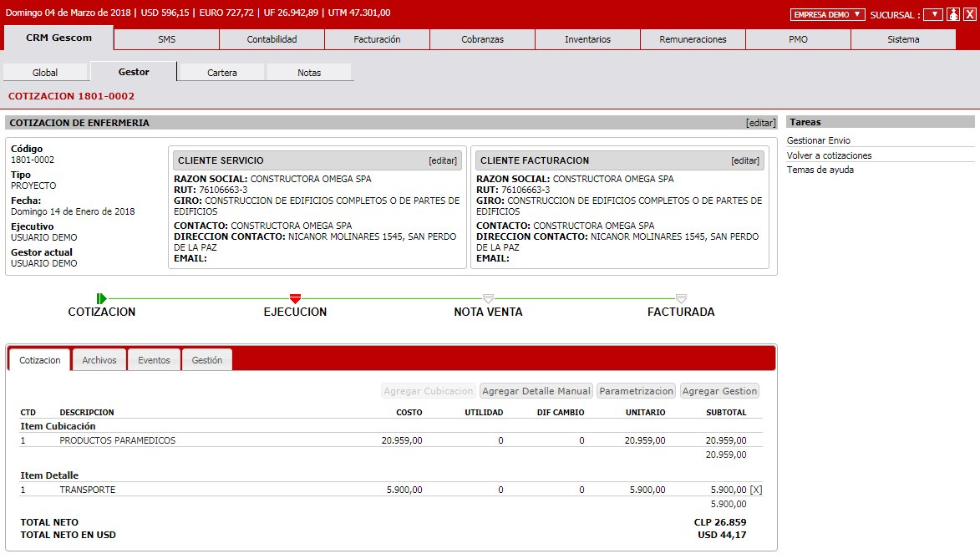Open the Inventarios module menu
The height and width of the screenshot is (559, 980).
coord(587,39)
